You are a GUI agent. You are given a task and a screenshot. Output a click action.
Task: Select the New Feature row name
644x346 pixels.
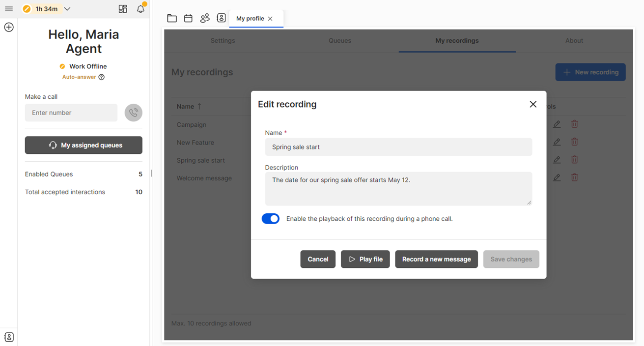tap(196, 143)
